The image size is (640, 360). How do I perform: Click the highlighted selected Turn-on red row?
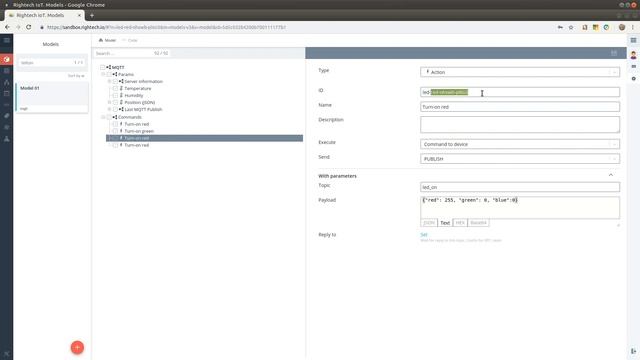[204, 138]
